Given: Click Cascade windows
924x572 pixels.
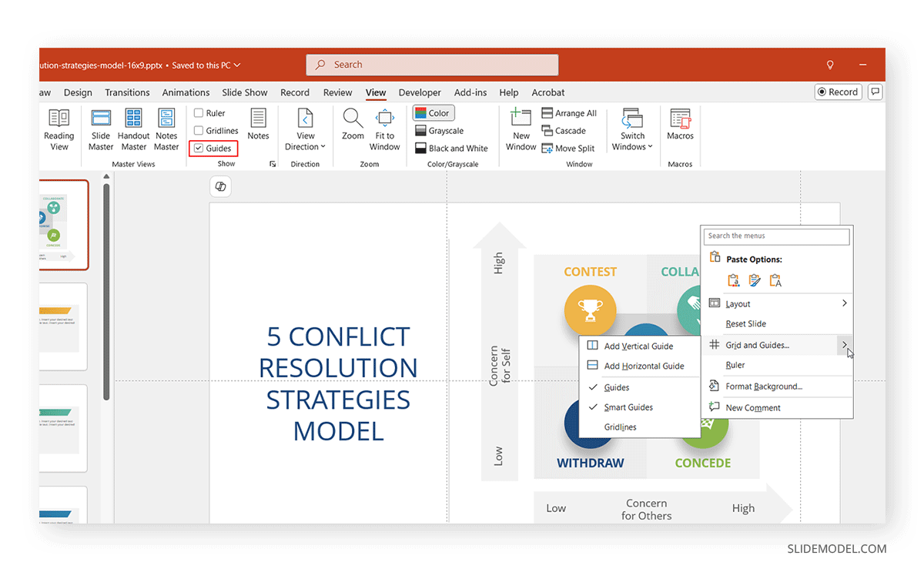Looking at the screenshot, I should 564,131.
